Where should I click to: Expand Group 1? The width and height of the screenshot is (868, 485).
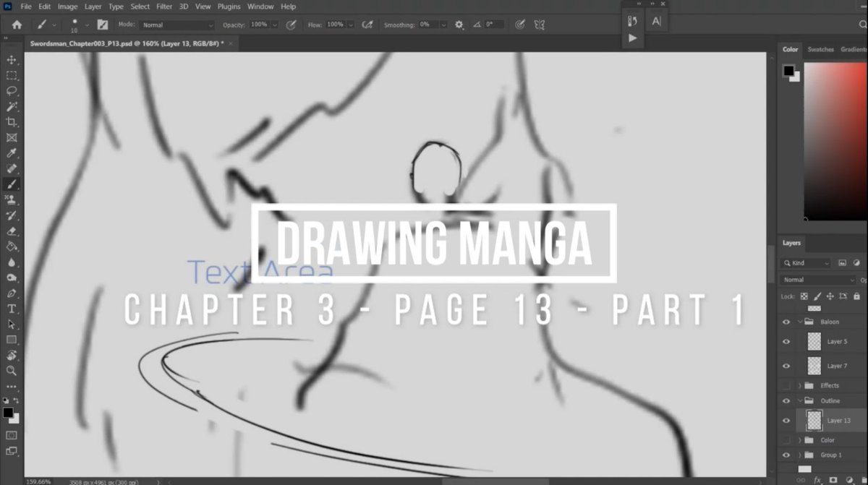pyautogui.click(x=800, y=455)
